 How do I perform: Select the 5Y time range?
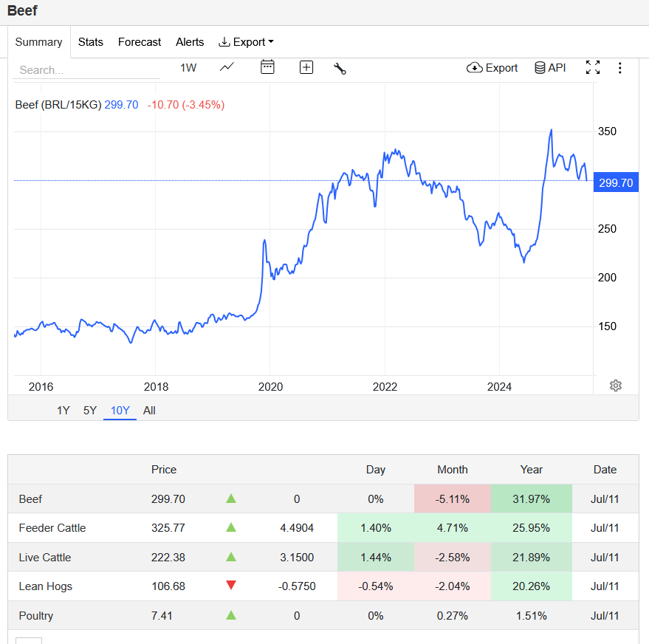click(90, 411)
